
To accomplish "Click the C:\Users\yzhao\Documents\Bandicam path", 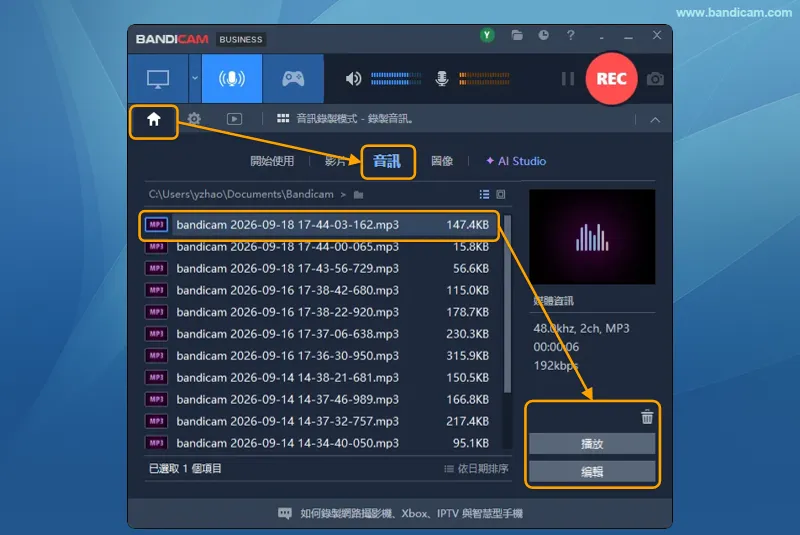I will (x=241, y=194).
